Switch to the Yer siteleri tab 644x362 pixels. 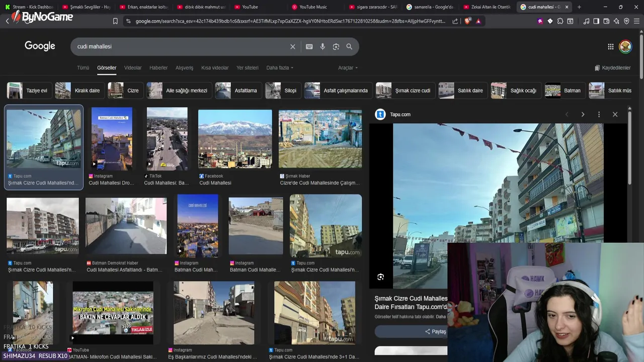pos(248,68)
